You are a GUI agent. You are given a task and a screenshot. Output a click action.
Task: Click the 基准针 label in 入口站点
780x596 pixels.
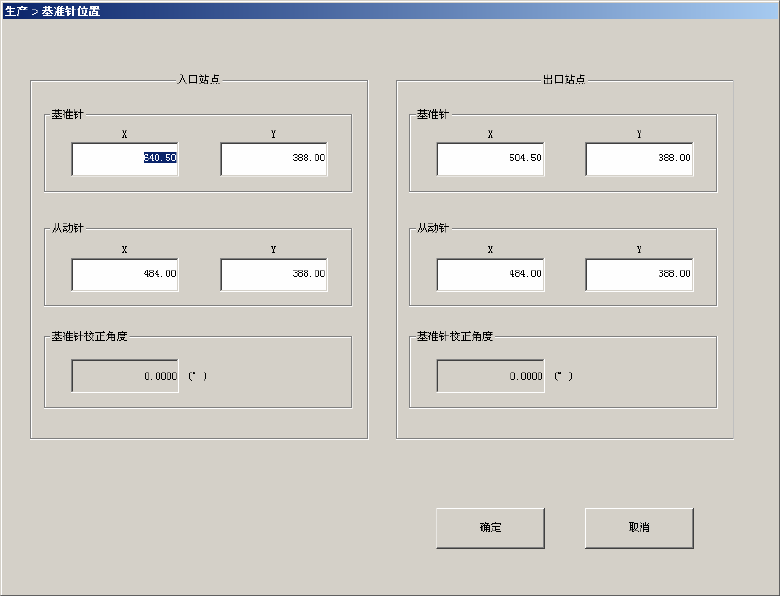(x=68, y=114)
